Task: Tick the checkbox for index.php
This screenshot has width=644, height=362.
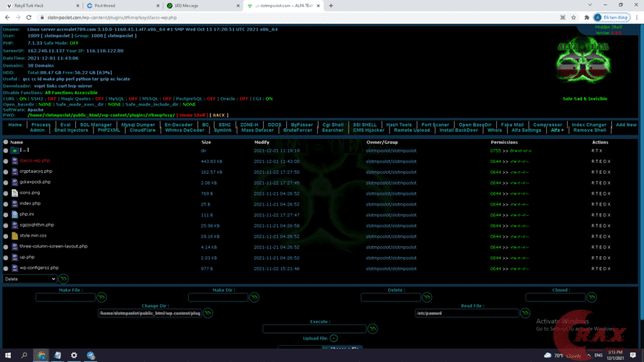Action: click(x=6, y=204)
